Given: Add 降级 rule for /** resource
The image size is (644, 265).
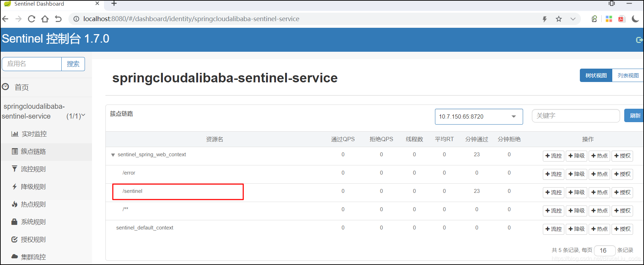Looking at the screenshot, I should coord(576,211).
